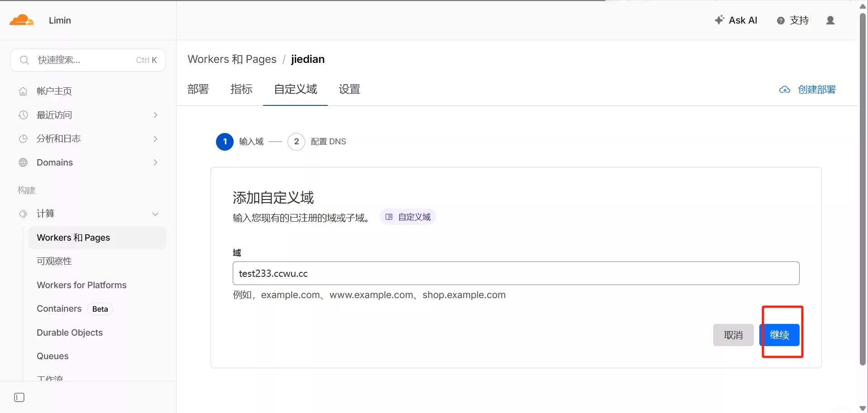Click the magnifier icon in search
The width and height of the screenshot is (868, 413).
click(x=24, y=60)
